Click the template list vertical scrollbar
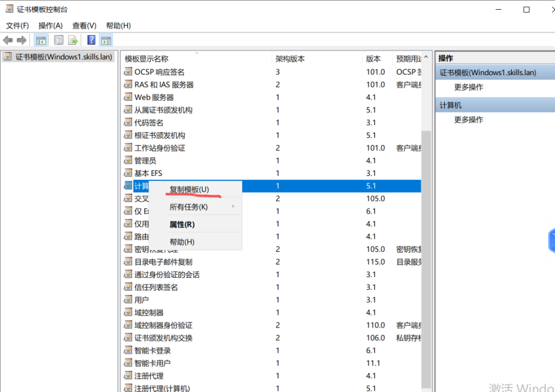The width and height of the screenshot is (555, 392). click(x=427, y=244)
